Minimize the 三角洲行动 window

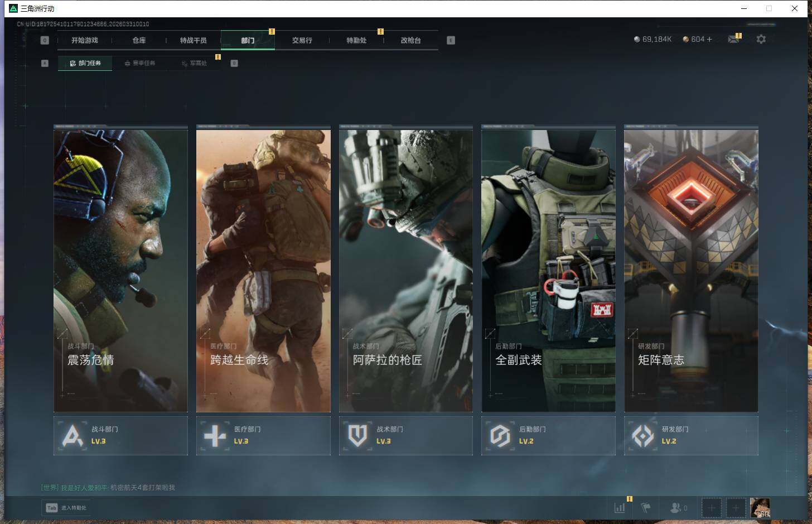(743, 8)
